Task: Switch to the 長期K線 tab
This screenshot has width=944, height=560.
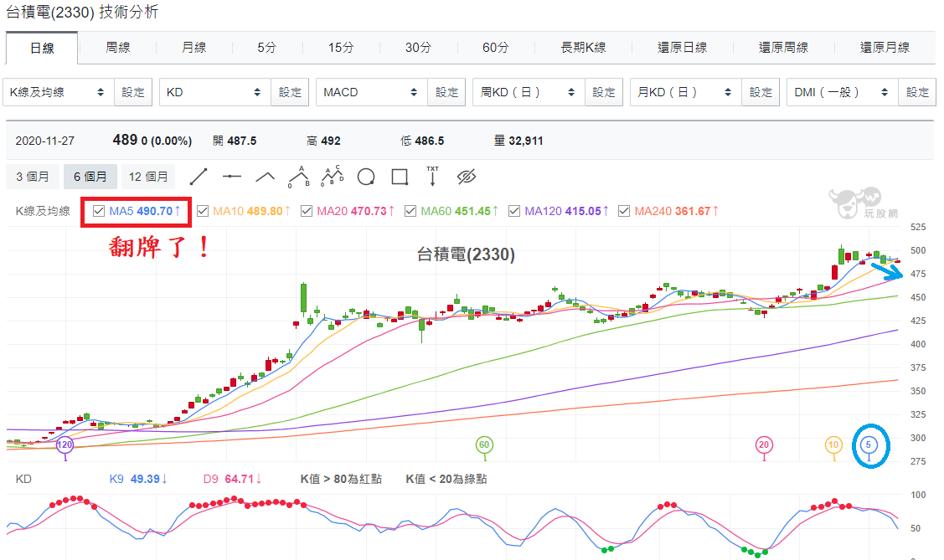Action: point(583,48)
